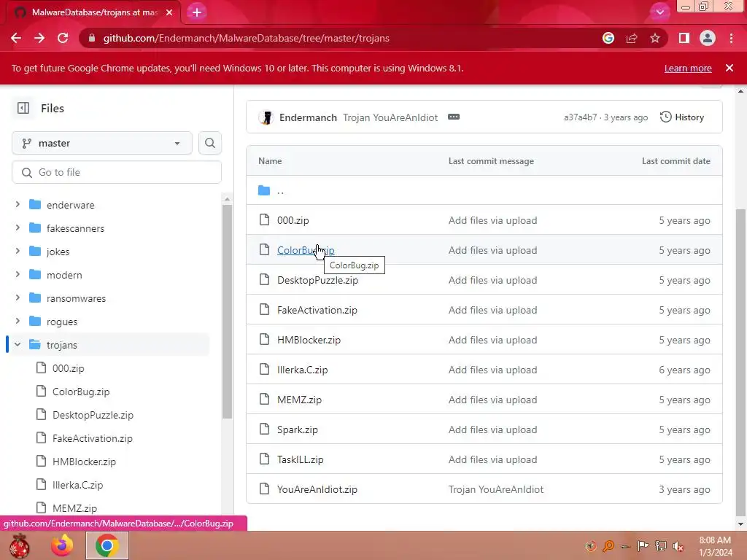This screenshot has height=560, width=747.
Task: Open Firefox from the taskbar
Action: coord(62,545)
